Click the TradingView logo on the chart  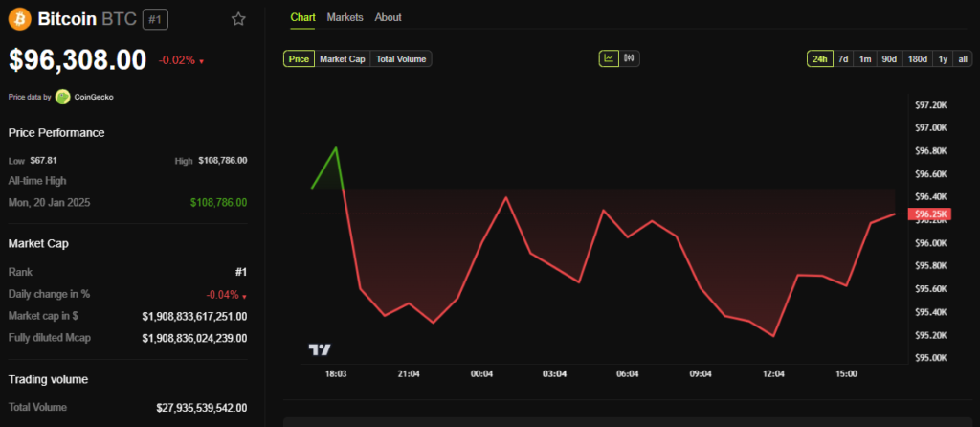tap(320, 350)
